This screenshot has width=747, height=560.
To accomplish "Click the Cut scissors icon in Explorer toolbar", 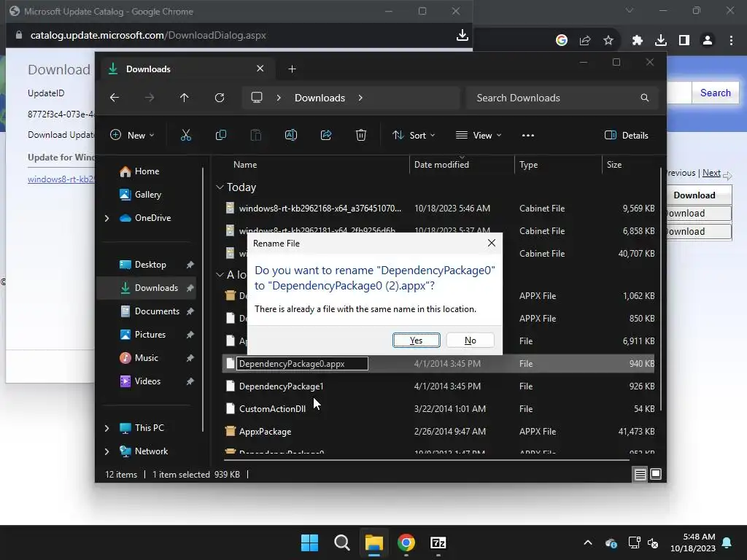I will click(186, 135).
